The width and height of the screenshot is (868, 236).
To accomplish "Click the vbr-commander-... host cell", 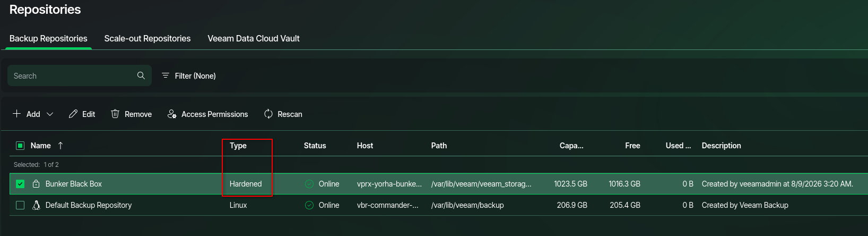I will coord(388,205).
